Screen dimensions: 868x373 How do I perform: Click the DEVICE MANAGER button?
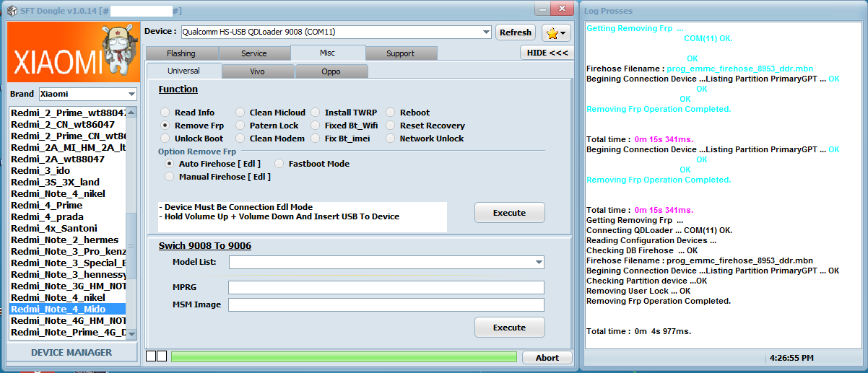(71, 352)
